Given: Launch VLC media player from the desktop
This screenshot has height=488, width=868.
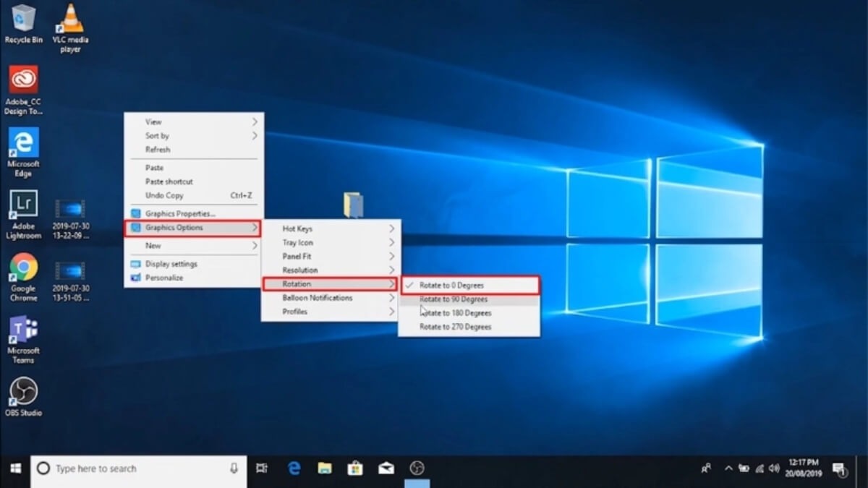Looking at the screenshot, I should point(70,27).
